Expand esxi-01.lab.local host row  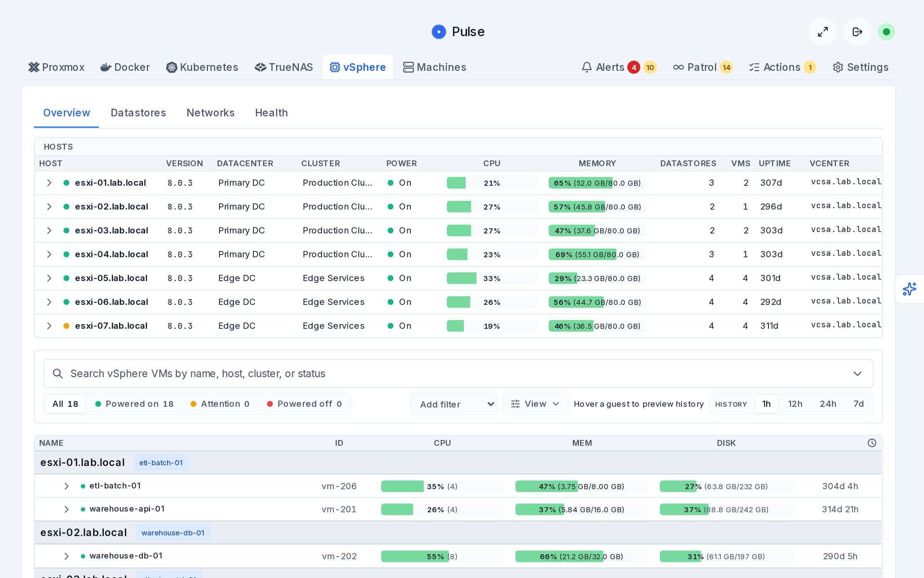click(49, 183)
